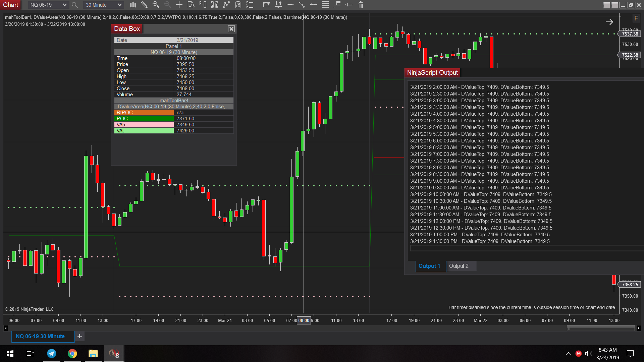The width and height of the screenshot is (644, 362).
Task: Click the F fixed-scale button at chart corner
Action: tap(636, 18)
